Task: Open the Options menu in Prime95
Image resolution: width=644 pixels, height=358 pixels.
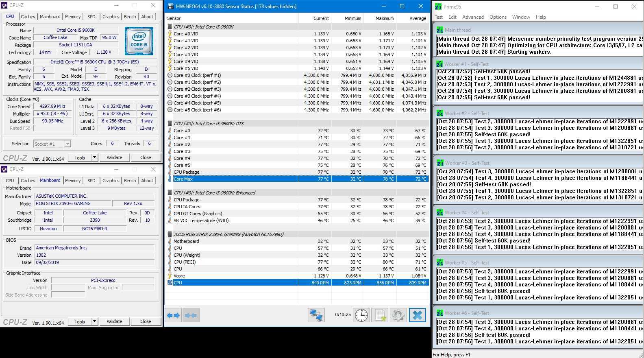Action: point(498,17)
